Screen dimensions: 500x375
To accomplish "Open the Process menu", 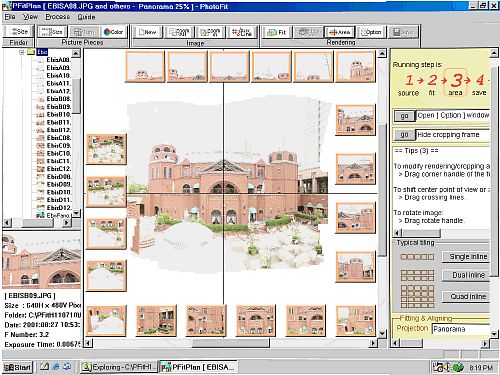I will click(x=58, y=17).
